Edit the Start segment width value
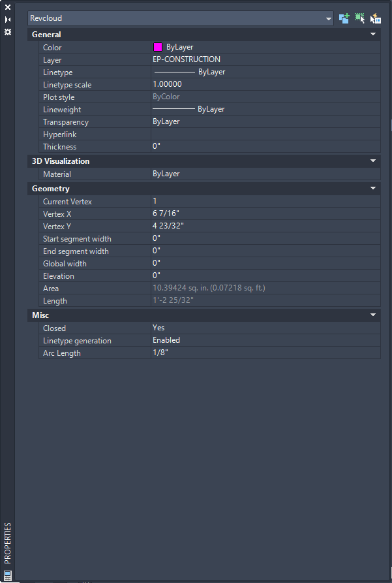The image size is (392, 583). coord(265,238)
